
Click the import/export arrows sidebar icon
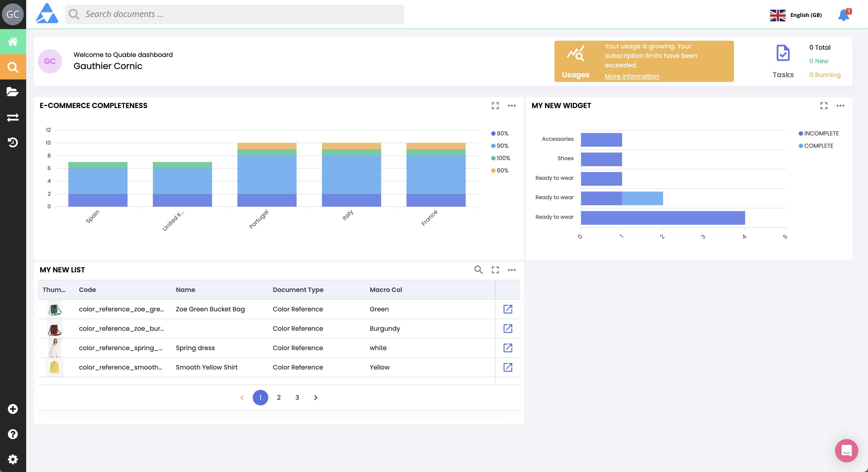tap(13, 117)
